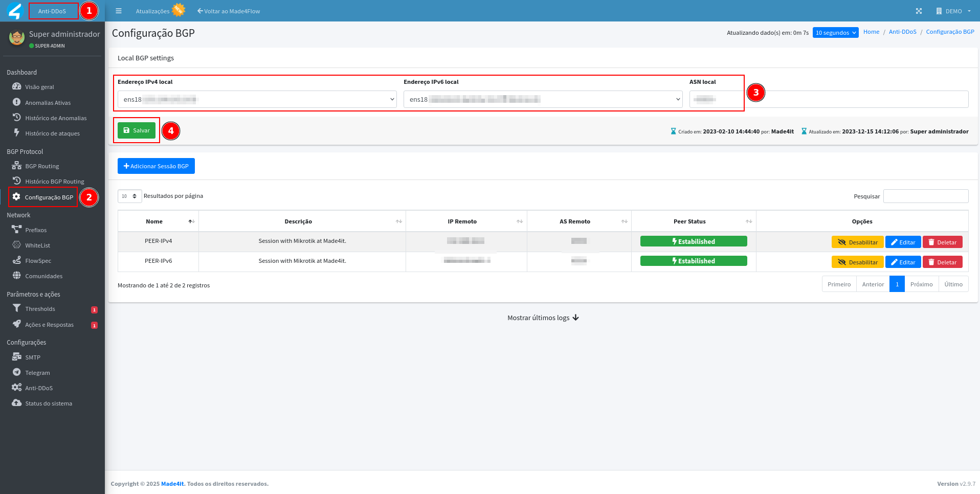
Task: Click Adicionar Sessão BGP button
Action: (156, 166)
